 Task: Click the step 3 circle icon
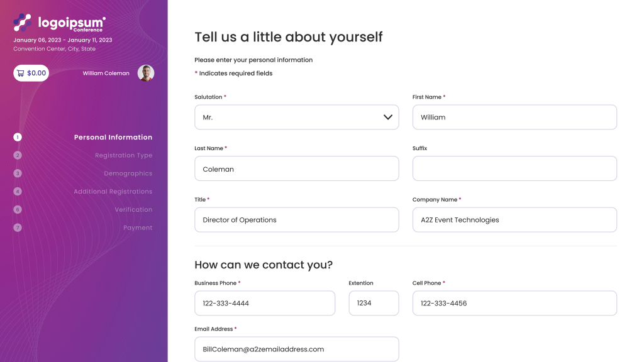[18, 173]
